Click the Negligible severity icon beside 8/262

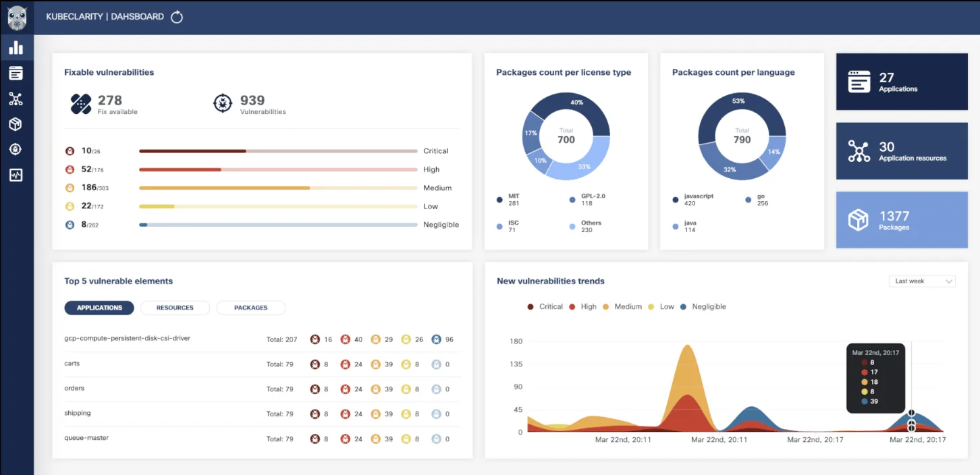pos(70,225)
